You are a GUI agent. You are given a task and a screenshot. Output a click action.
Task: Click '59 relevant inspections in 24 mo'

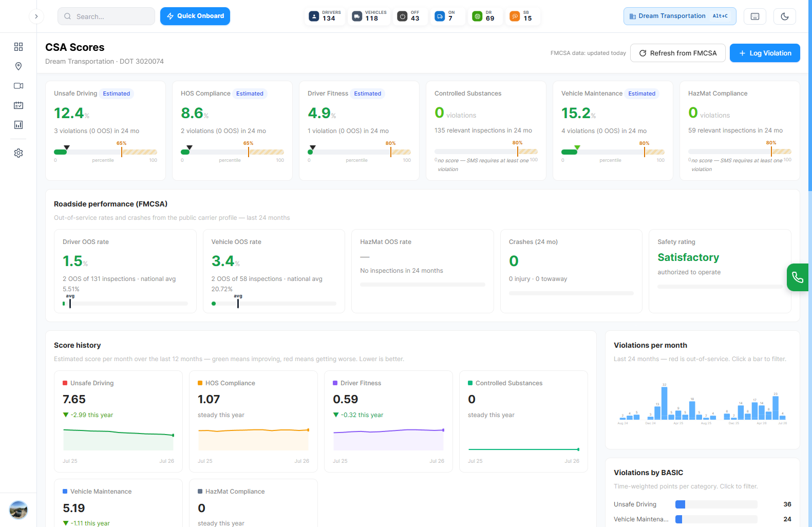(735, 130)
